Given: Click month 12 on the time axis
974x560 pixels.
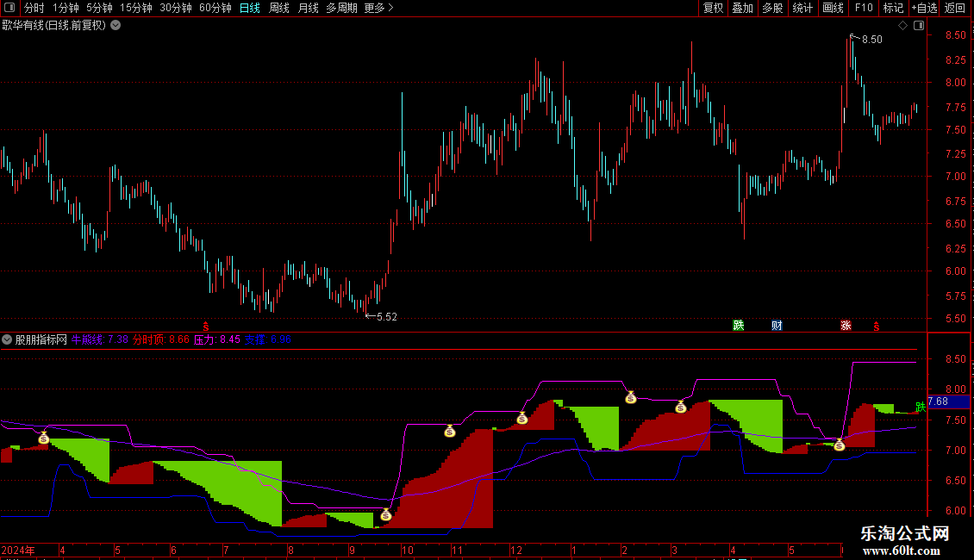Looking at the screenshot, I should [x=516, y=550].
